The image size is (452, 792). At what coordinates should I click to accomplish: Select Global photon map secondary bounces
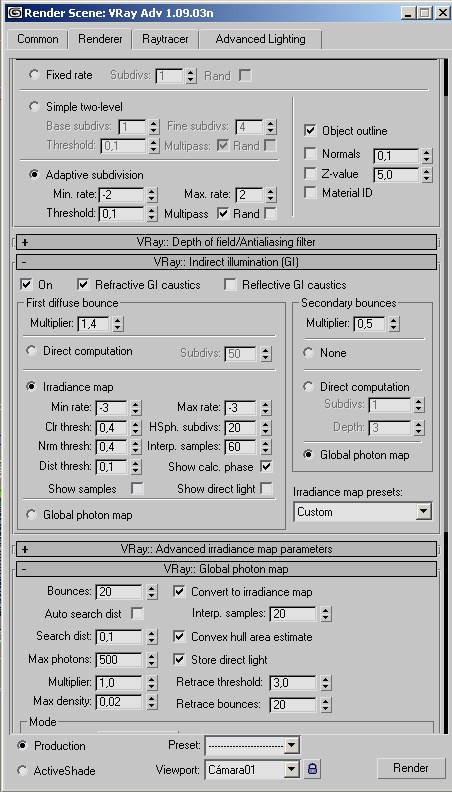pyautogui.click(x=308, y=455)
